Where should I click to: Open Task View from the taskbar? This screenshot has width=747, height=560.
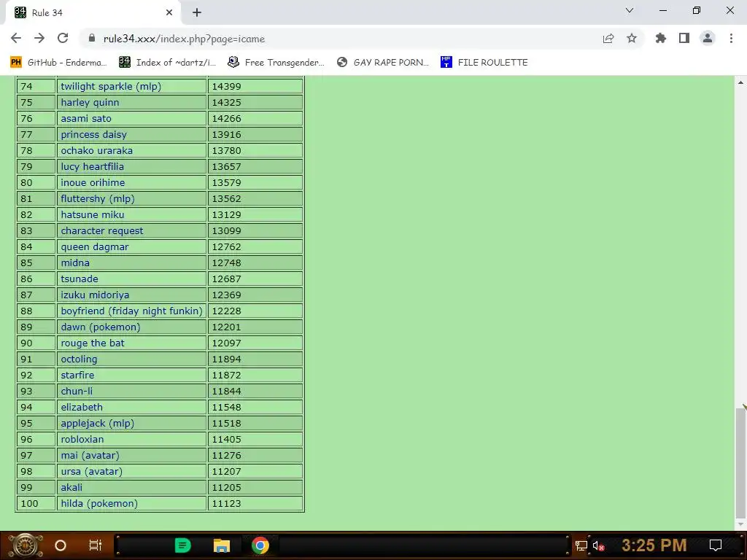[x=96, y=545]
